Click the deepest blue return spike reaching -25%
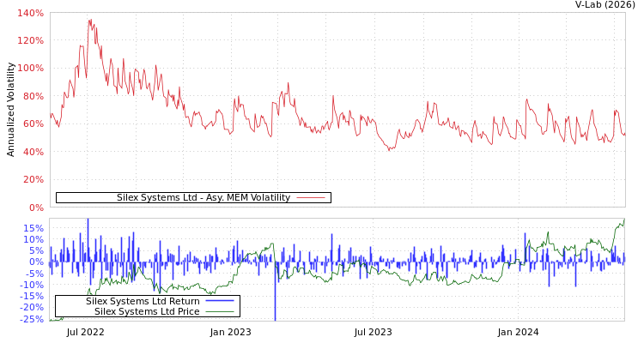The height and width of the screenshot is (343, 644). 275,316
